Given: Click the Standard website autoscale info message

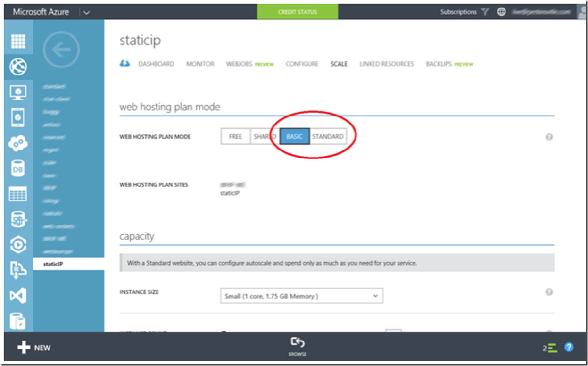Looking at the screenshot, I should [x=337, y=263].
